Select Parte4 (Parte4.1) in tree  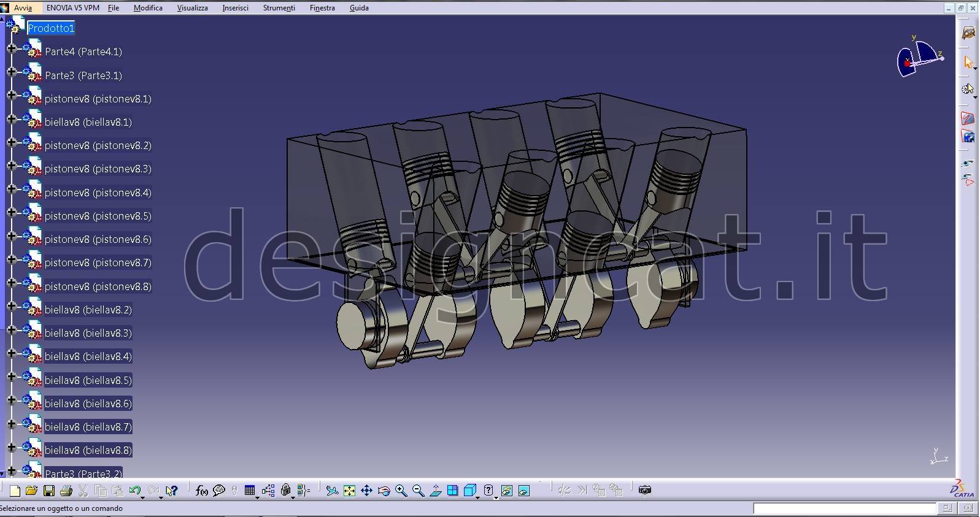click(83, 52)
